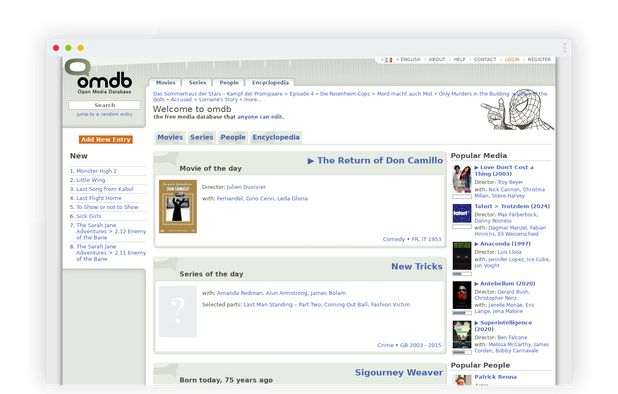Image resolution: width=618 pixels, height=394 pixels.
Task: Open the large Series section button
Action: click(202, 137)
